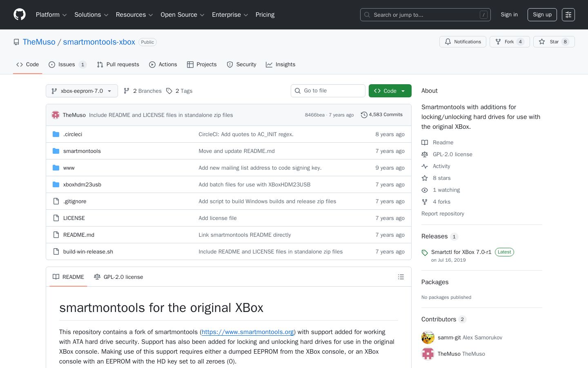Go to GitHub homepage via Octocat logo
This screenshot has height=368, width=588.
[x=20, y=15]
